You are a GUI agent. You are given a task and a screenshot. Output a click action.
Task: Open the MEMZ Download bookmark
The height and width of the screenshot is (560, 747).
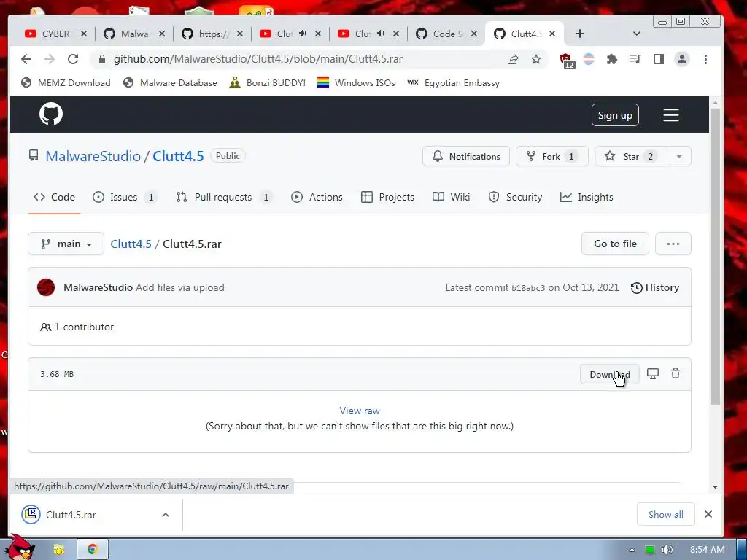tap(66, 83)
